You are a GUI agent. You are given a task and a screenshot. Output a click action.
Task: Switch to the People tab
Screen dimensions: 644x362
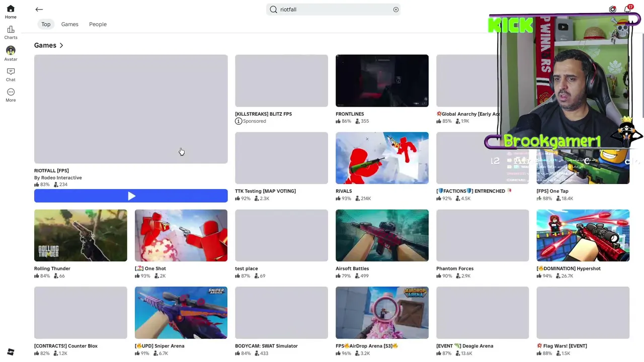click(x=98, y=24)
